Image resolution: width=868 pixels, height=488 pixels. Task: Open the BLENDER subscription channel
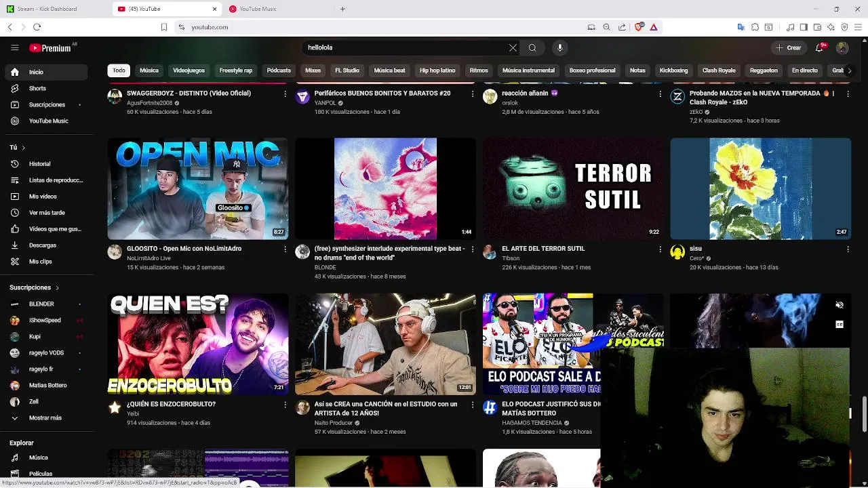point(46,304)
